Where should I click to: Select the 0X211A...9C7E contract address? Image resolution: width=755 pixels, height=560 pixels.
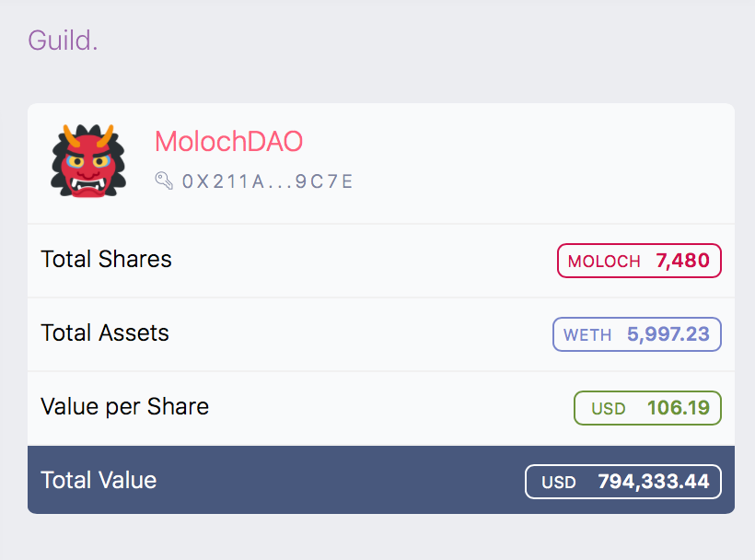267,181
